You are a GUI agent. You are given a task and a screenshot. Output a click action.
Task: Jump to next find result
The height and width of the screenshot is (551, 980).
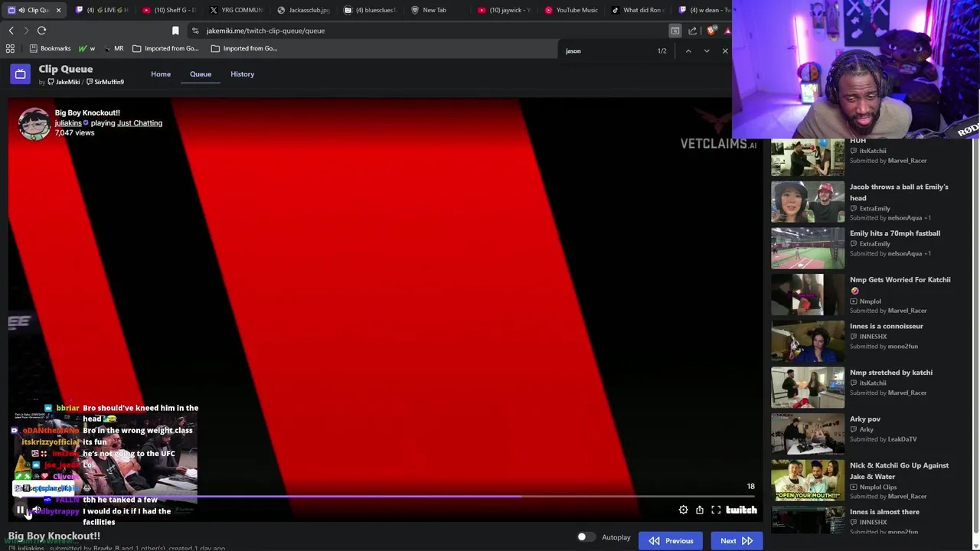pyautogui.click(x=706, y=51)
